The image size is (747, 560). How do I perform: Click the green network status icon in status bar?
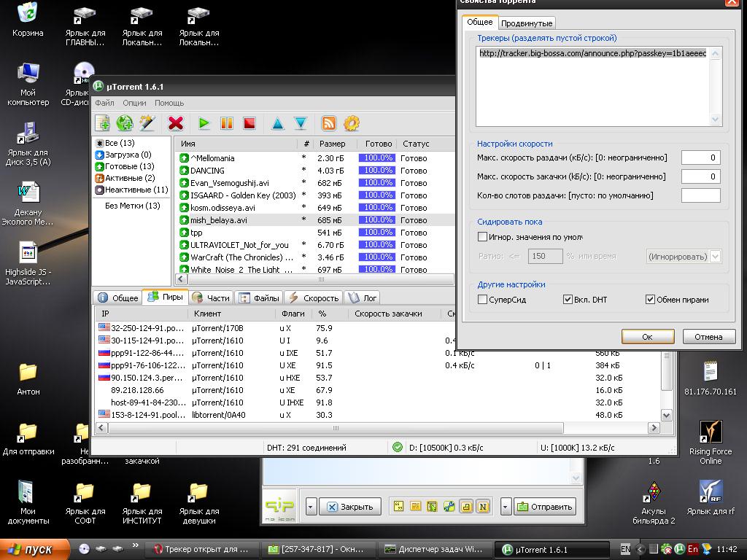398,447
